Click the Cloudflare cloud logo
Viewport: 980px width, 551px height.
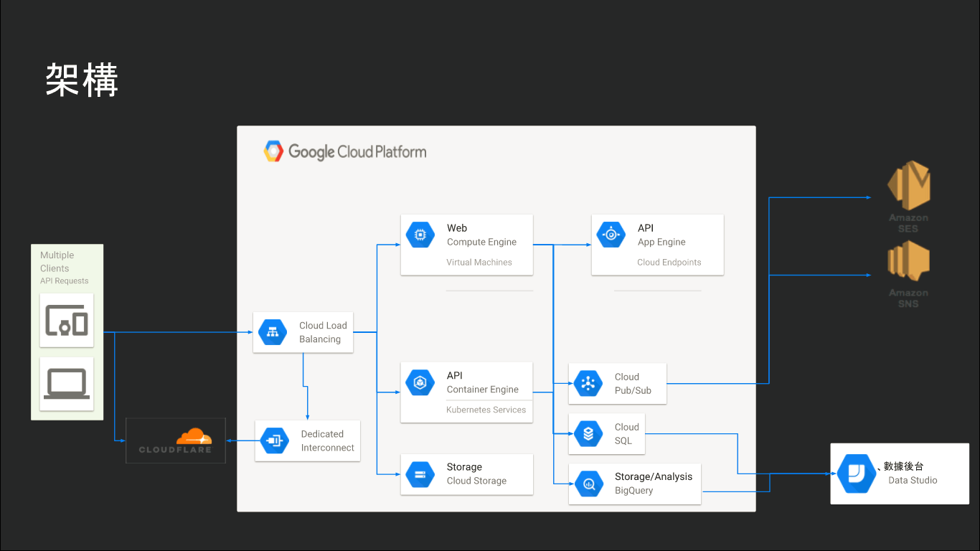click(x=194, y=435)
